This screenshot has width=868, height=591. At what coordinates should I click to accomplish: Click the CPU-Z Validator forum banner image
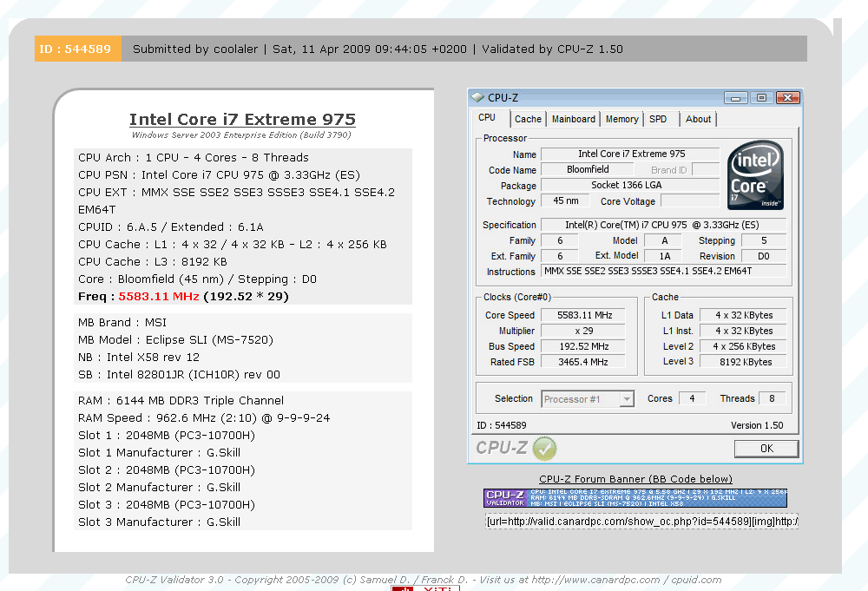tap(635, 498)
